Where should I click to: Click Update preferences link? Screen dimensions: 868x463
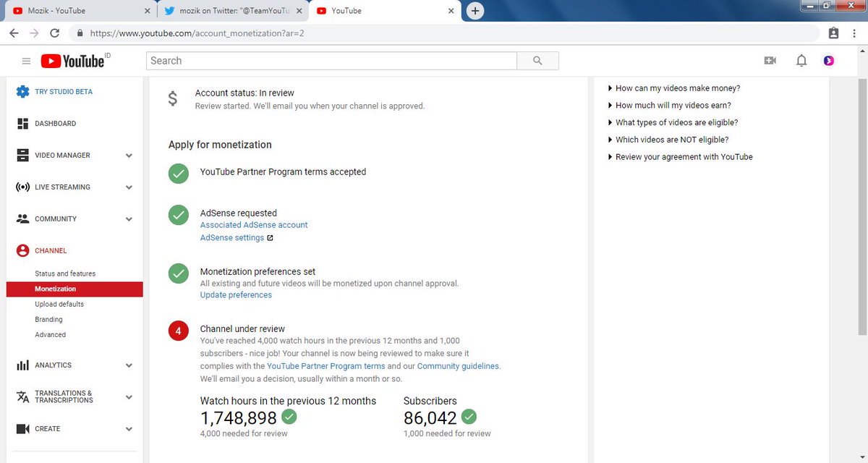[236, 295]
